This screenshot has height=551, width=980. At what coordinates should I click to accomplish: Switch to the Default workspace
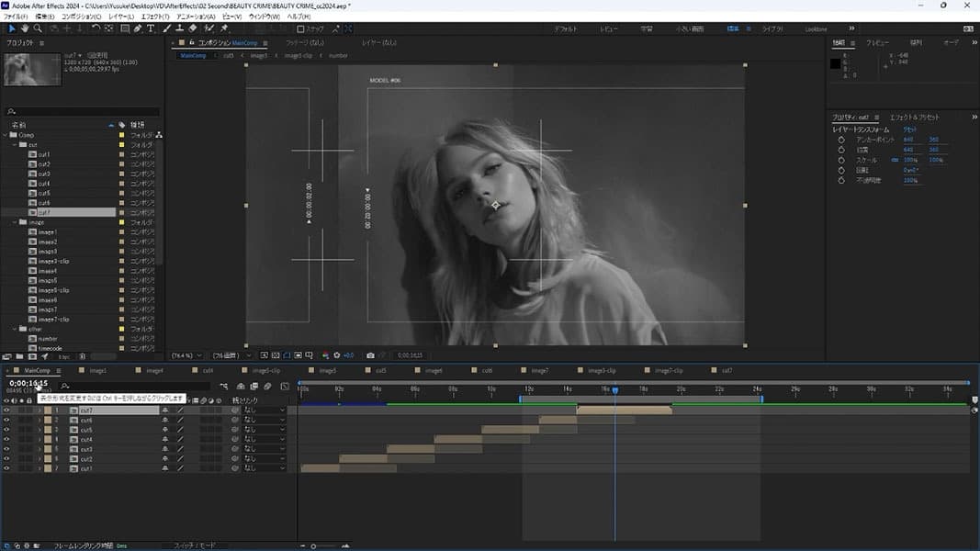point(566,29)
